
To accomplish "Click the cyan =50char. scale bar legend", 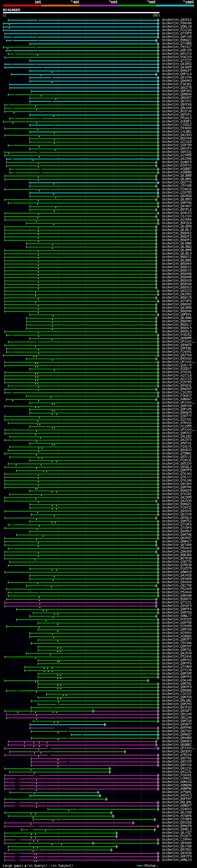I will pyautogui.click(x=147, y=866).
